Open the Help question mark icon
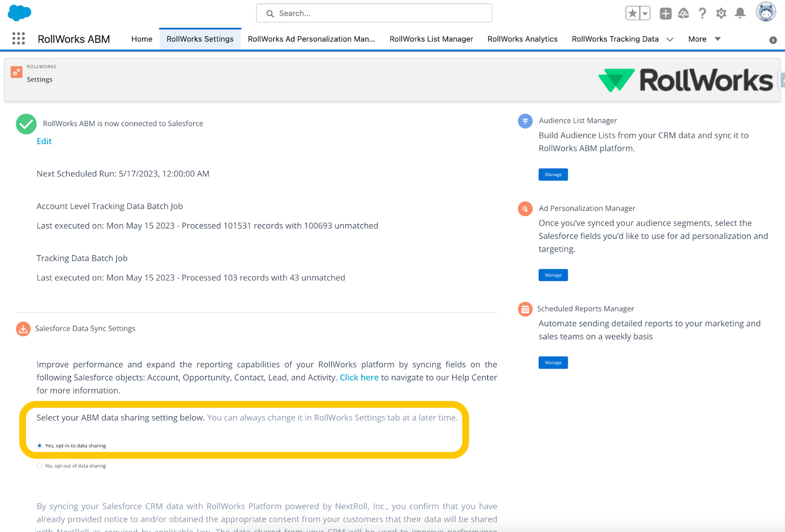 702,13
